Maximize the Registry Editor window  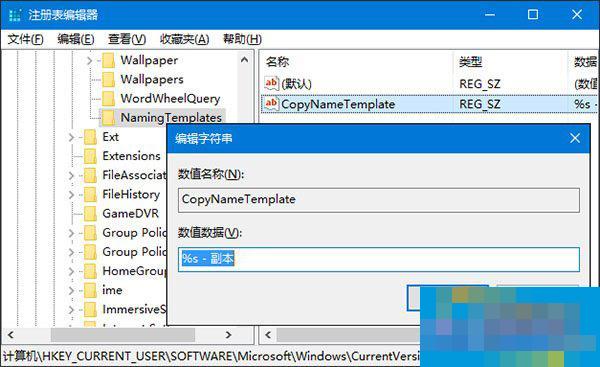pos(533,15)
